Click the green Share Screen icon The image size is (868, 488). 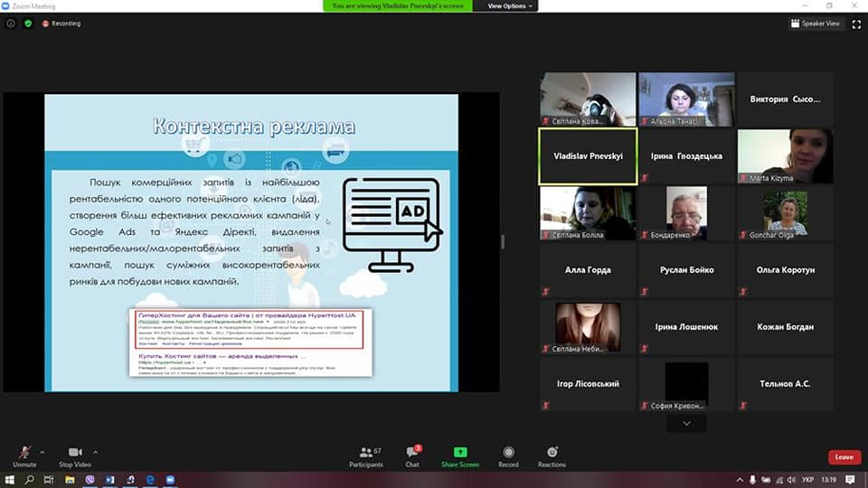click(x=460, y=452)
